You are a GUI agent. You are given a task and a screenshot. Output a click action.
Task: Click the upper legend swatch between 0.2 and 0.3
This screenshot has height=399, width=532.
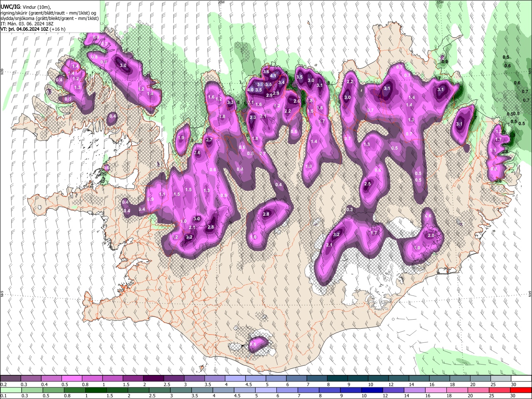pyautogui.click(x=10, y=379)
